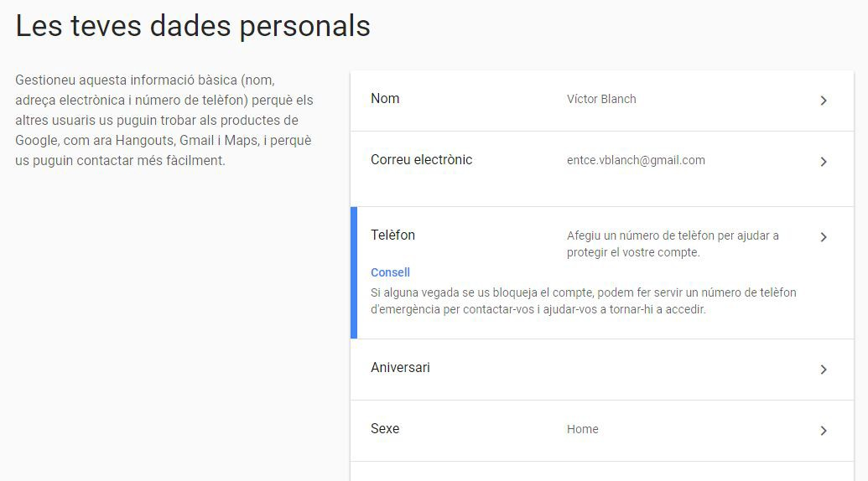Select the Sexe label
Viewport: 868px width, 481px height.
[x=385, y=429]
